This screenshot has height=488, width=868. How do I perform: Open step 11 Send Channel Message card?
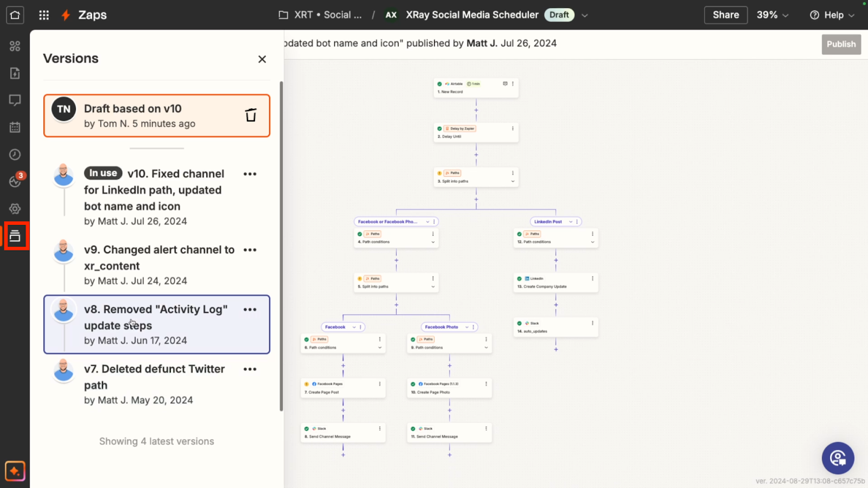click(x=449, y=432)
